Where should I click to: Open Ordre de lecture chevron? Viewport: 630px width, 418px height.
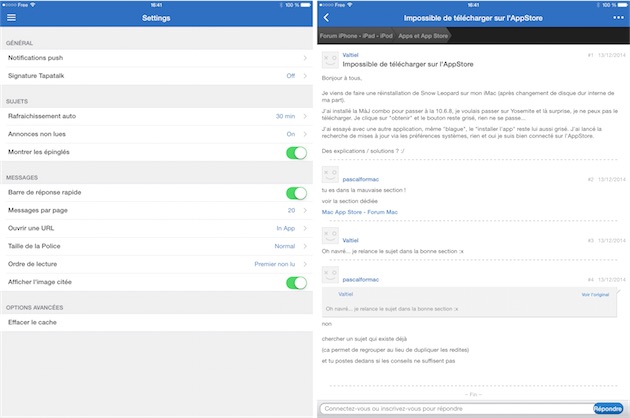[x=305, y=264]
